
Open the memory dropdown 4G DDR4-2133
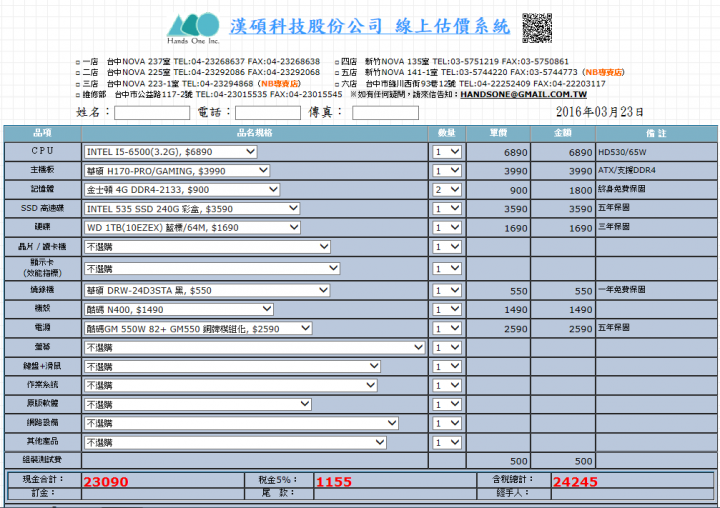point(182,190)
